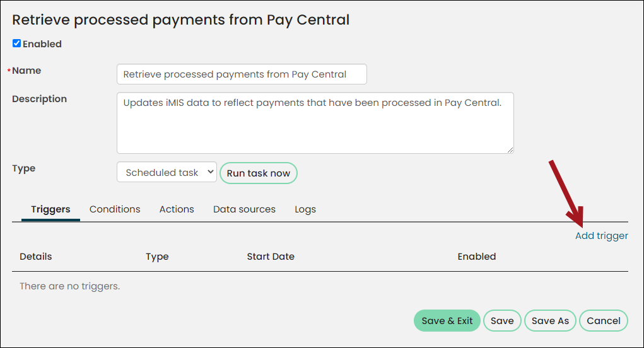
Task: Click the Save As button
Action: (x=550, y=320)
